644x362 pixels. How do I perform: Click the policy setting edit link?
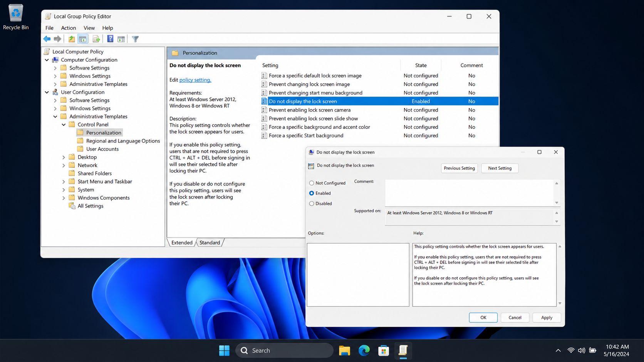[195, 80]
